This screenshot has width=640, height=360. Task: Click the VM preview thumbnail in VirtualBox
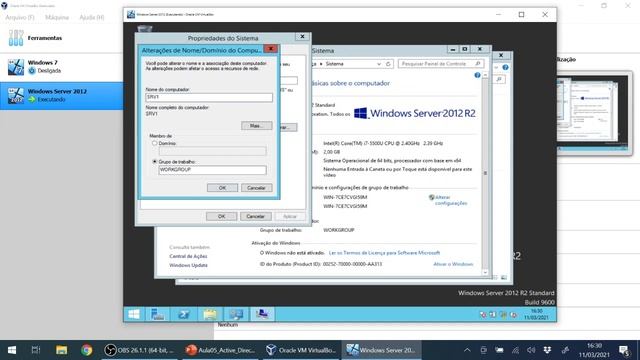pyautogui.click(x=595, y=113)
